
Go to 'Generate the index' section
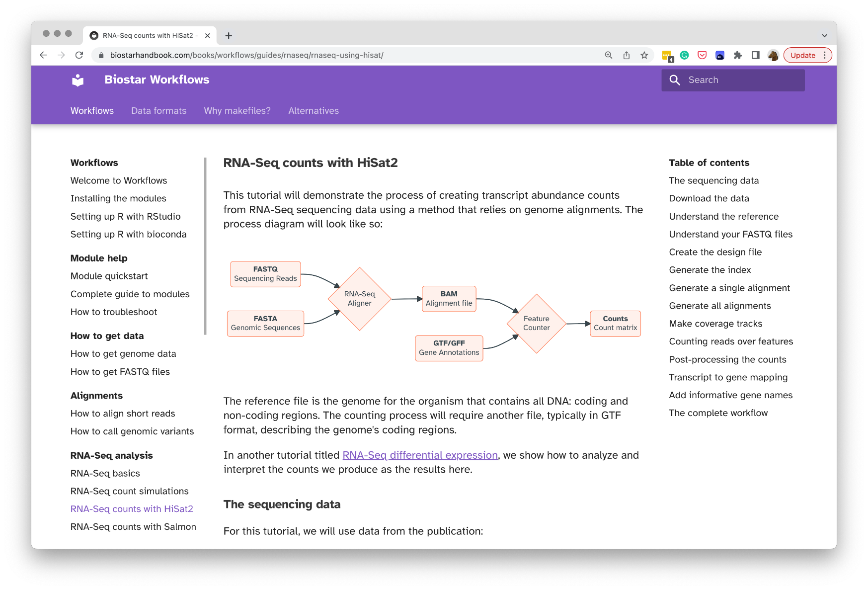(710, 270)
